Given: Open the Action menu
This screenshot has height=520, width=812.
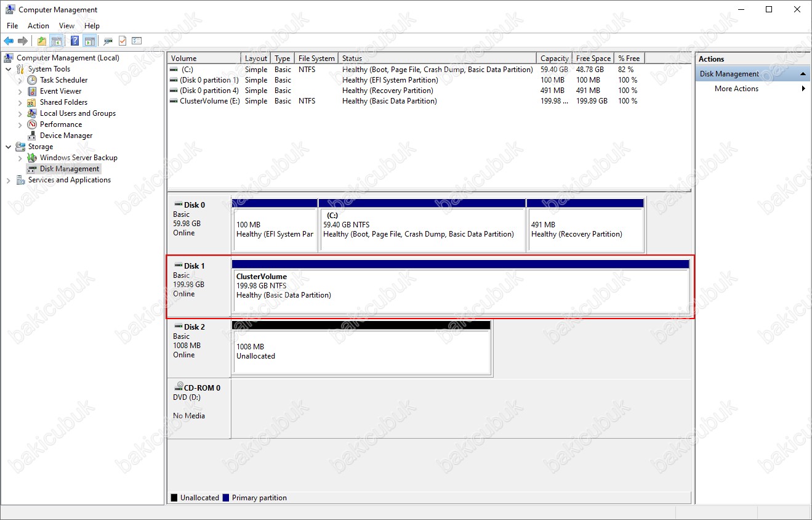Looking at the screenshot, I should (x=38, y=26).
